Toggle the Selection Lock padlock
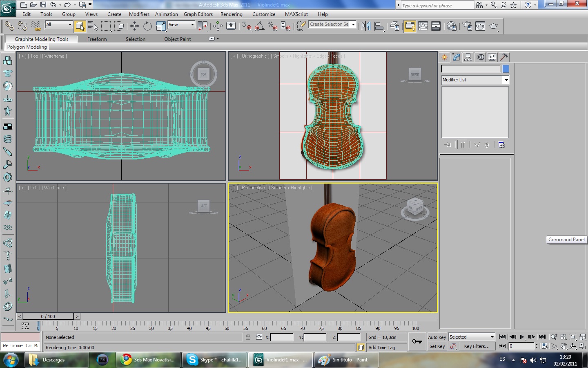This screenshot has height=368, width=588. [x=248, y=337]
